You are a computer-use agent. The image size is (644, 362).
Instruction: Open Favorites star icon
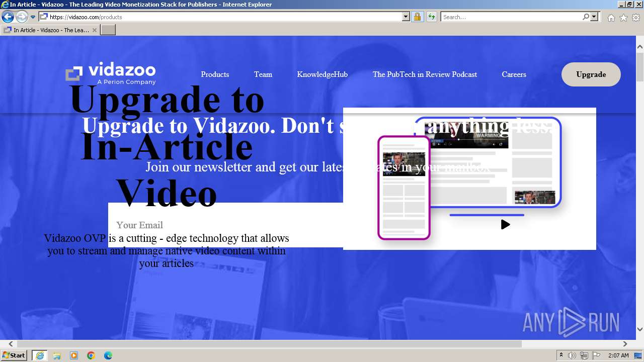(623, 18)
